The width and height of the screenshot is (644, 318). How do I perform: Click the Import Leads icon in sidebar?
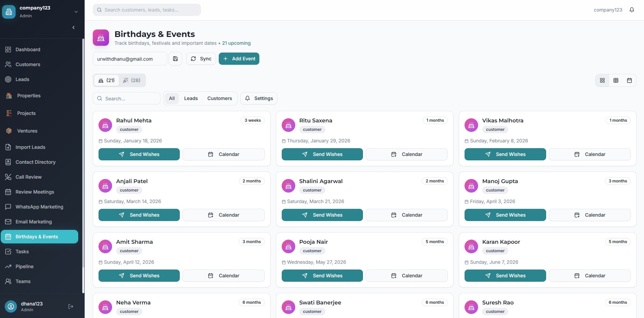(8, 147)
